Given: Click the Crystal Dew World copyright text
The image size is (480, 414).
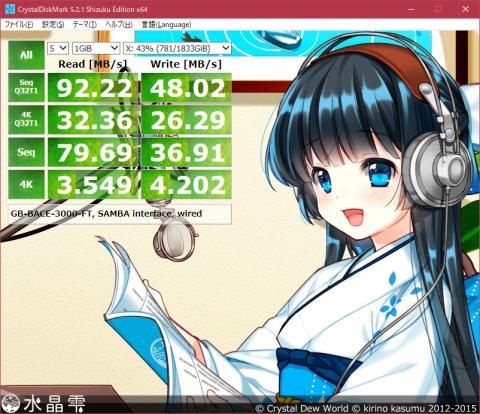Looking at the screenshot, I should [366, 408].
